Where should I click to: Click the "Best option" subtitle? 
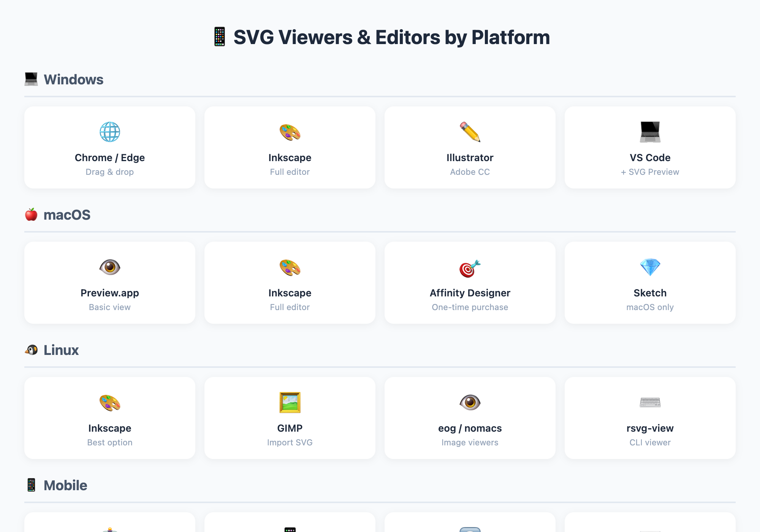(x=110, y=442)
